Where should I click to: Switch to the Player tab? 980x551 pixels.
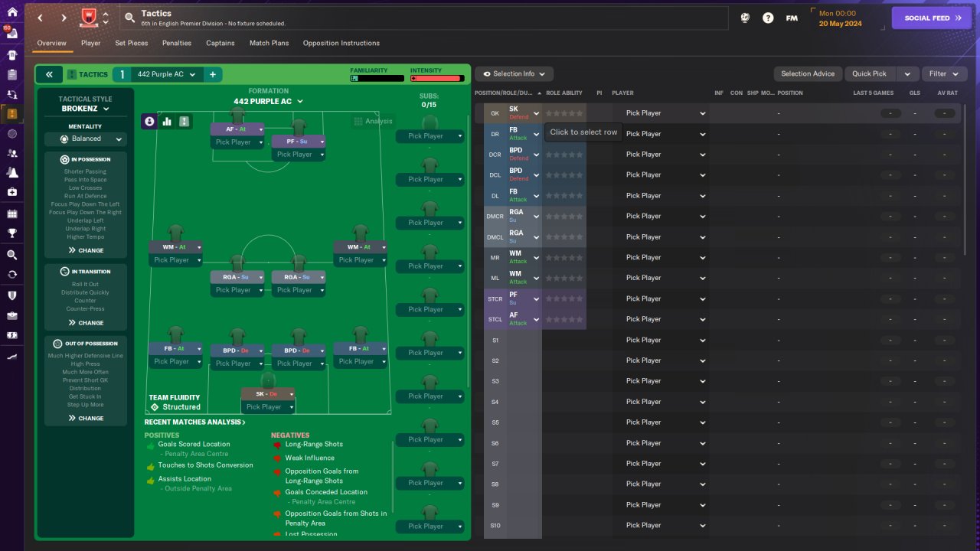90,43
